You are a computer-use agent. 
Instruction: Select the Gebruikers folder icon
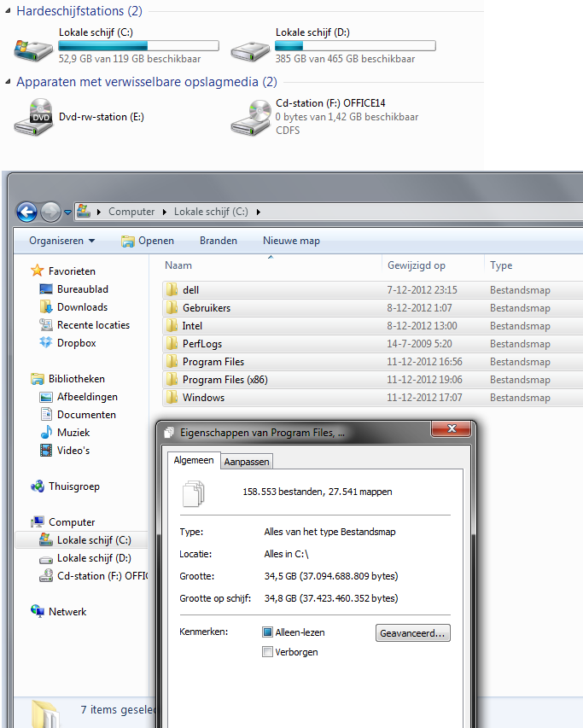[x=172, y=307]
